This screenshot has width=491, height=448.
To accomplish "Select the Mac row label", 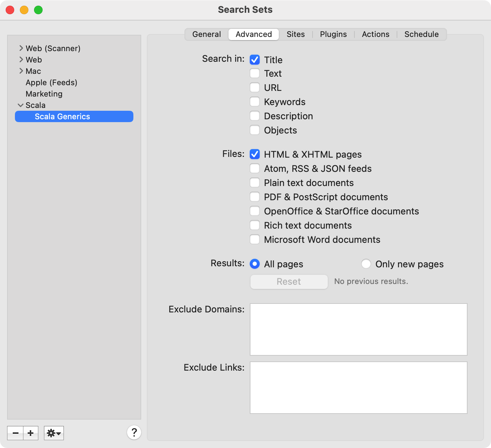I will click(33, 71).
